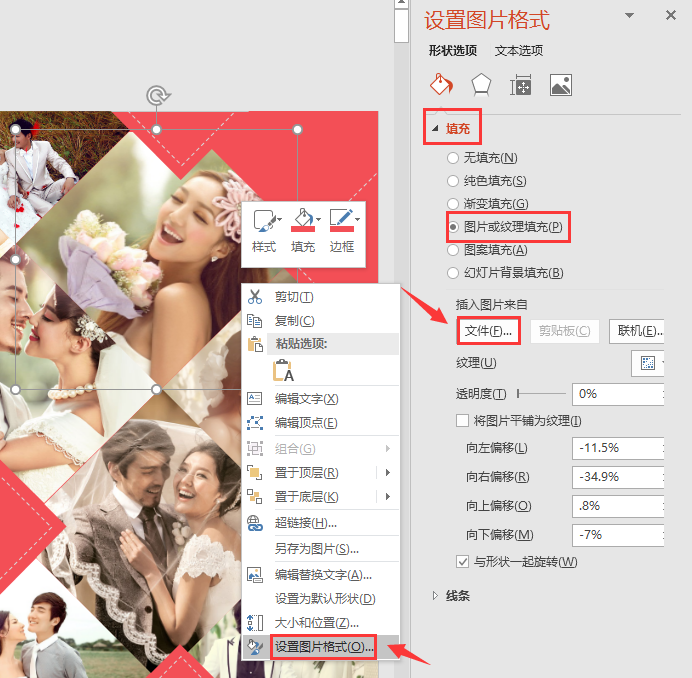Expand the 线条 section

435,595
